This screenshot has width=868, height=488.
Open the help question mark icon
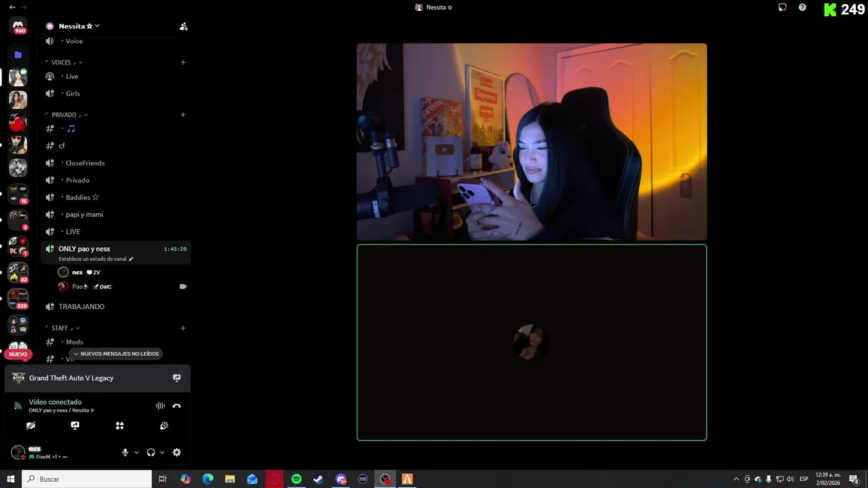pyautogui.click(x=802, y=7)
